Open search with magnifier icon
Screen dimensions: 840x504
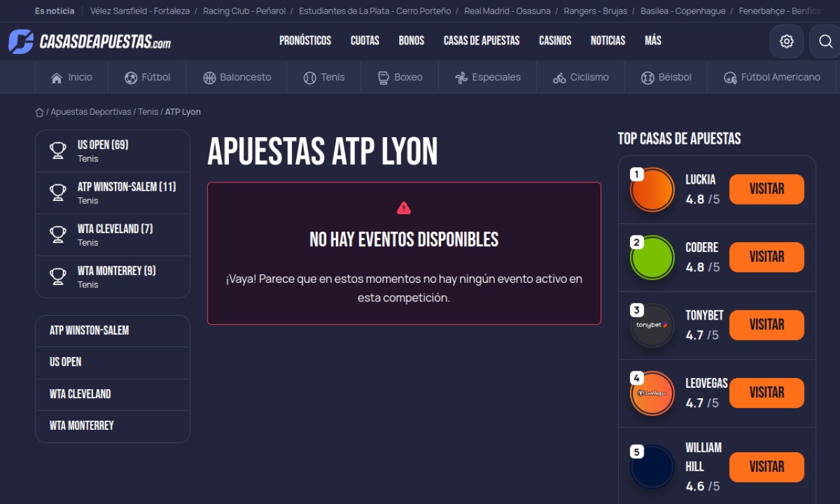825,41
